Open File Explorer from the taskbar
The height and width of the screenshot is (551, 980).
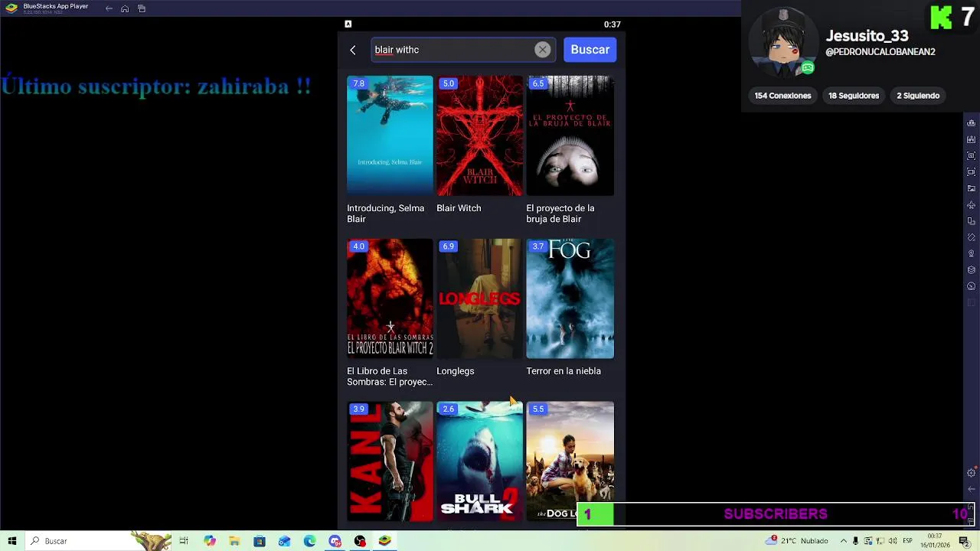[234, 541]
